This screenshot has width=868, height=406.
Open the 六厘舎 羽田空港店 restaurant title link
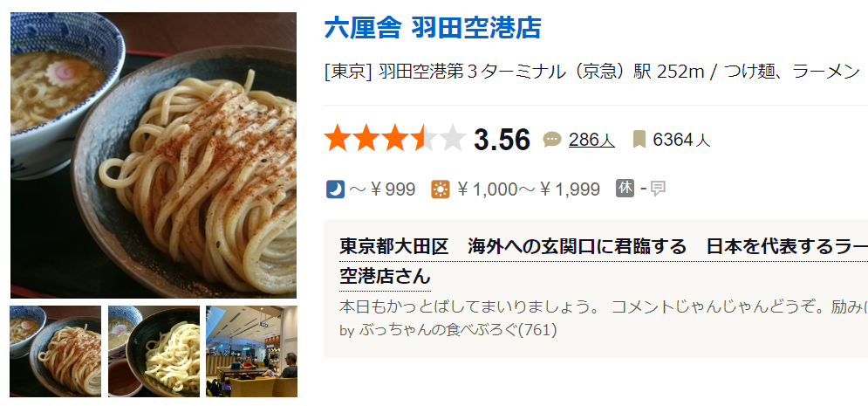[x=433, y=28]
